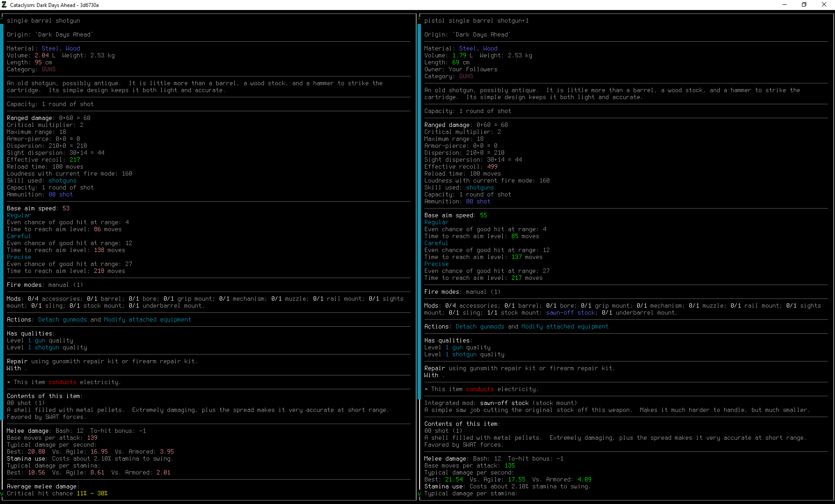Click the up-scroll caret of the left panel

point(2,17)
